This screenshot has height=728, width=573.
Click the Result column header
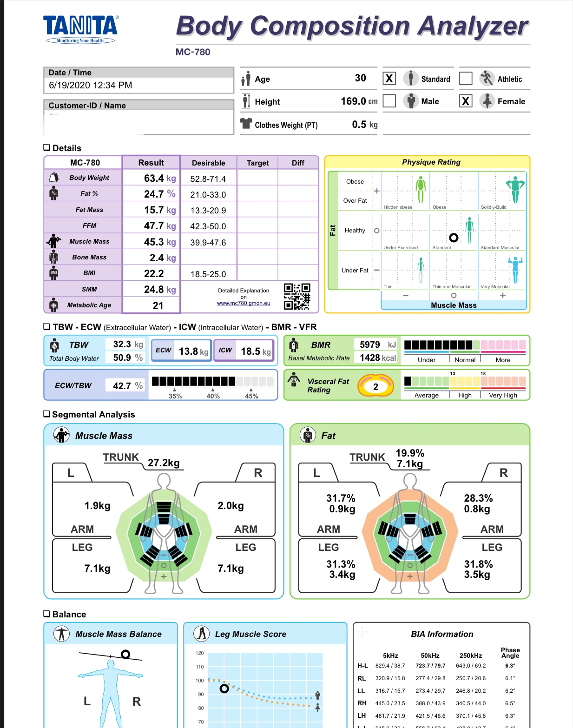pyautogui.click(x=151, y=163)
